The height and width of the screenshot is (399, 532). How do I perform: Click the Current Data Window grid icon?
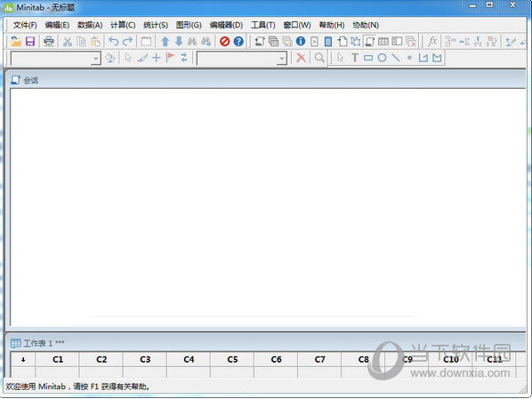point(383,42)
